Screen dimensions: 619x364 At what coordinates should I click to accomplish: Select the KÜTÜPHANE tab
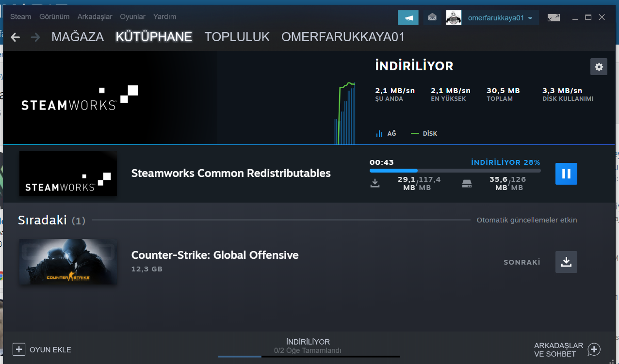[154, 37]
